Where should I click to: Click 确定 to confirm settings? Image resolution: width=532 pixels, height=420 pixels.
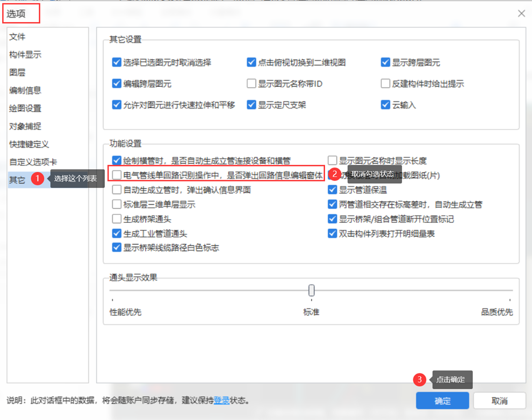(x=442, y=401)
